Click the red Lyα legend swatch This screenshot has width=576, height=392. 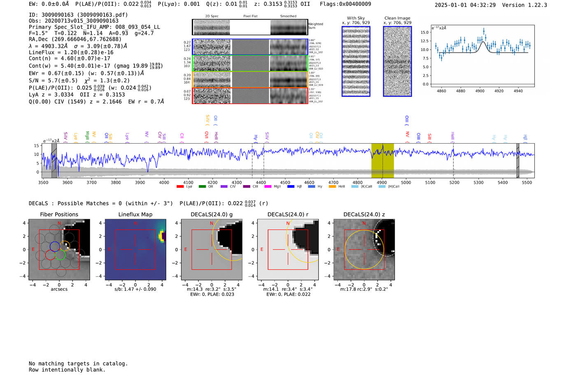(x=180, y=187)
